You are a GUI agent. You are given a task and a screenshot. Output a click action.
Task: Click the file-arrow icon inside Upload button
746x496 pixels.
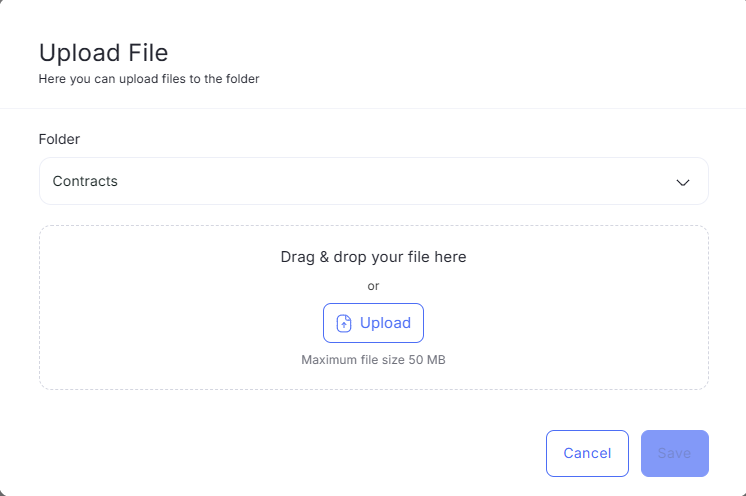click(x=344, y=323)
